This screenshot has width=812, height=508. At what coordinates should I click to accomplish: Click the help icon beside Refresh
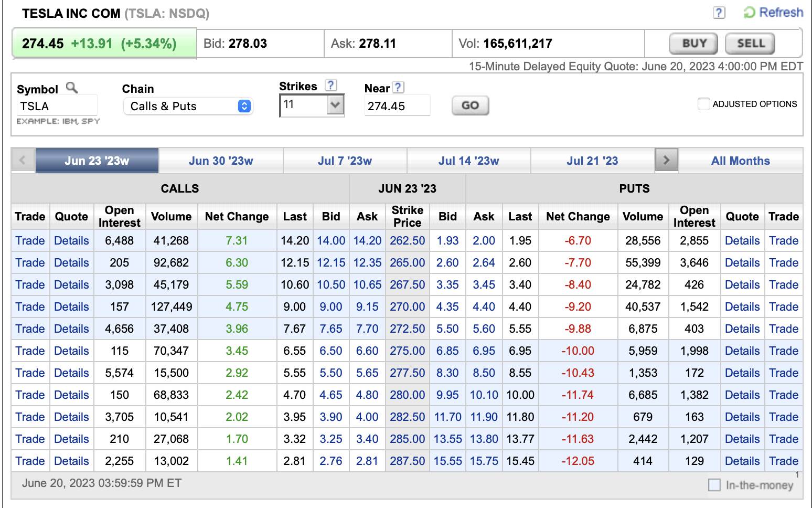click(719, 13)
